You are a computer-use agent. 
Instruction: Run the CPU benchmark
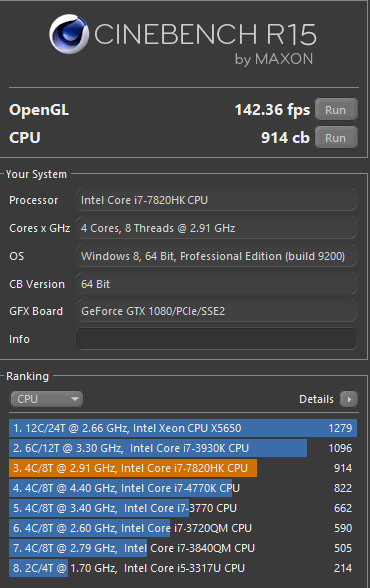pos(336,137)
